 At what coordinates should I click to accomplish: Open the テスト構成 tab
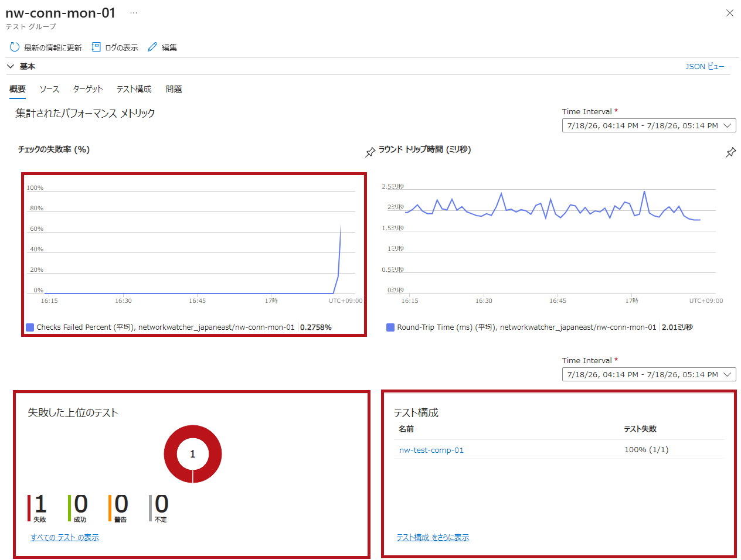(134, 89)
